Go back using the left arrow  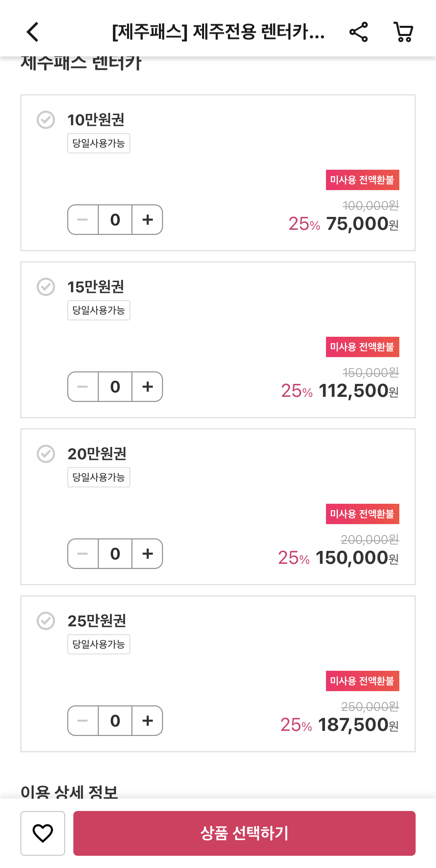tap(33, 32)
